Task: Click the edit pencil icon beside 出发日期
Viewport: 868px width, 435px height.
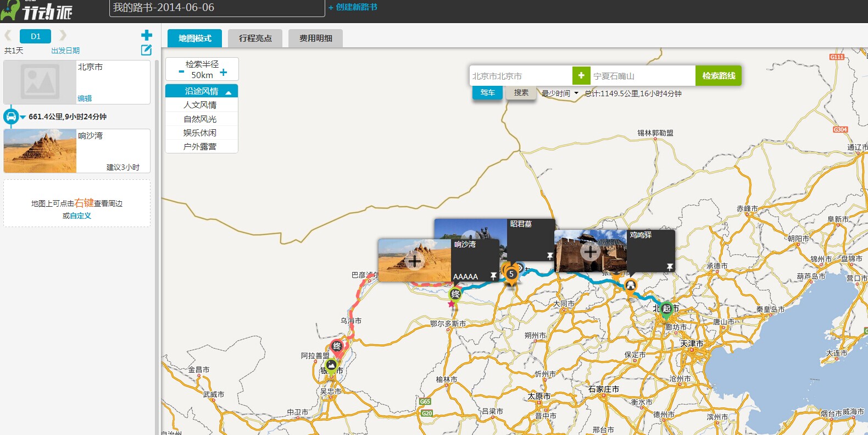Action: (x=146, y=50)
